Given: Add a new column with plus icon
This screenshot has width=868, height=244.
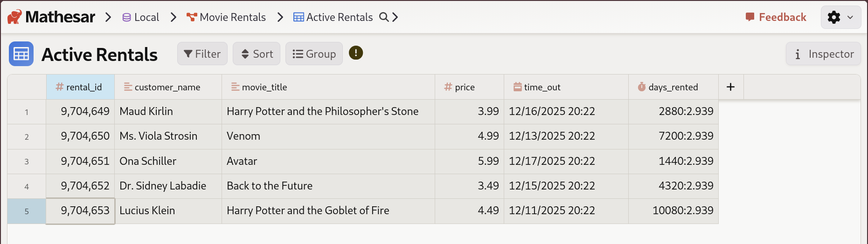Looking at the screenshot, I should tap(731, 87).
